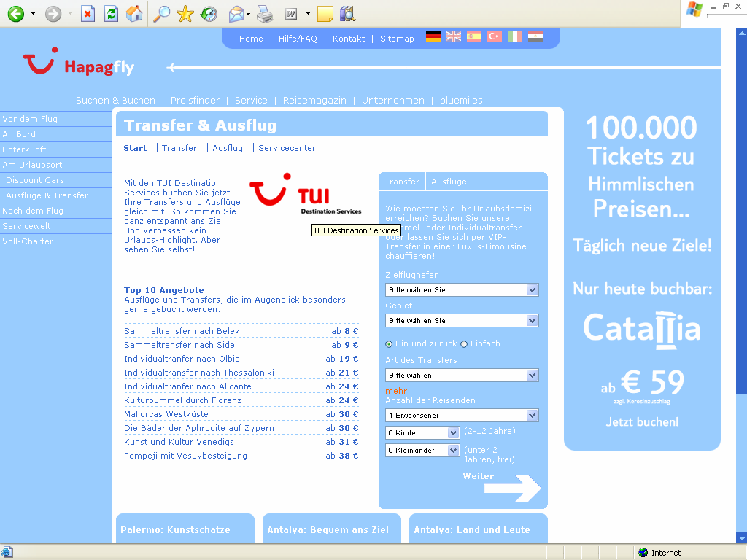
Task: Switch language with German flag
Action: pos(433,36)
